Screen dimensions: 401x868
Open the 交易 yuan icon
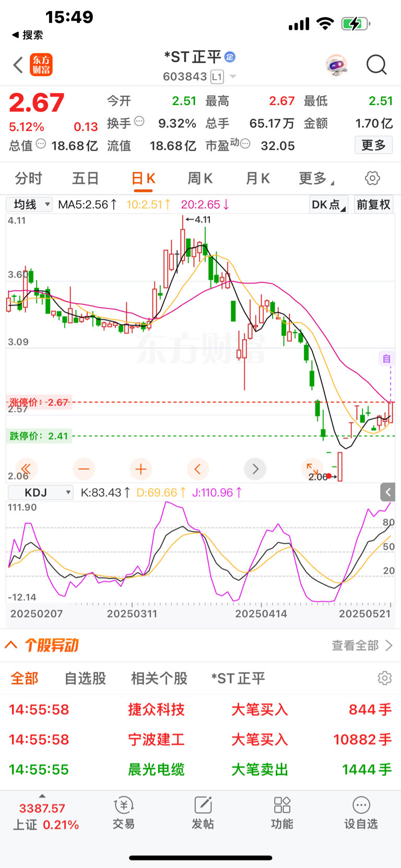(x=124, y=805)
